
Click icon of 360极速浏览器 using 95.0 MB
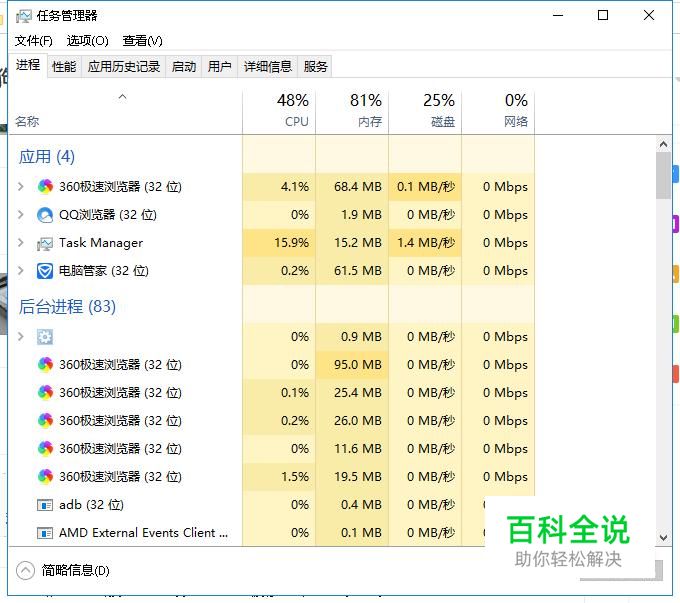tap(45, 364)
